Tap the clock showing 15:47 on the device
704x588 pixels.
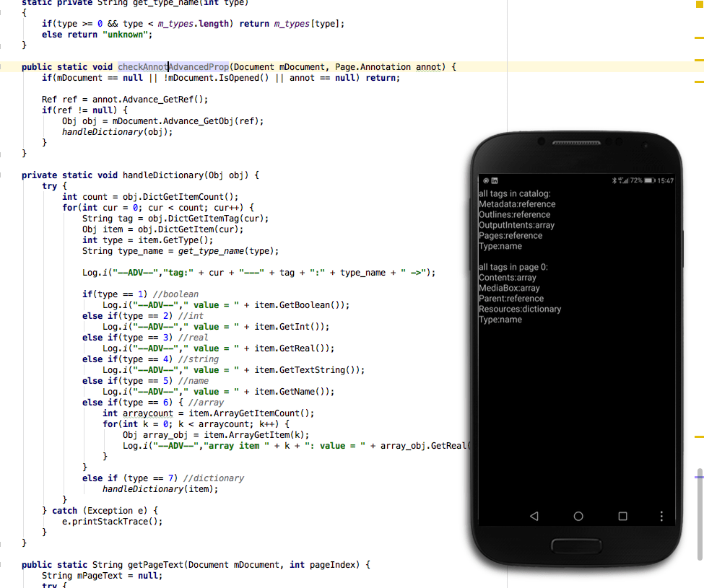point(666,180)
